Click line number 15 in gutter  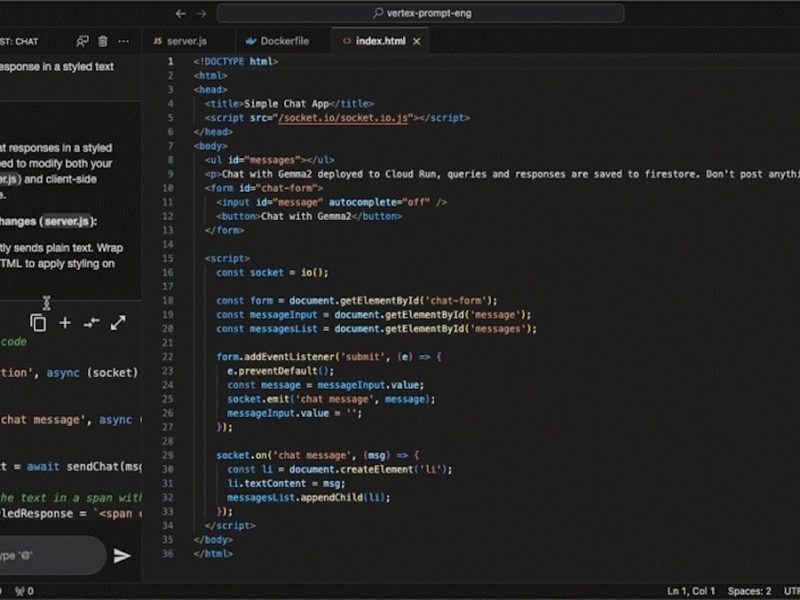(x=168, y=259)
